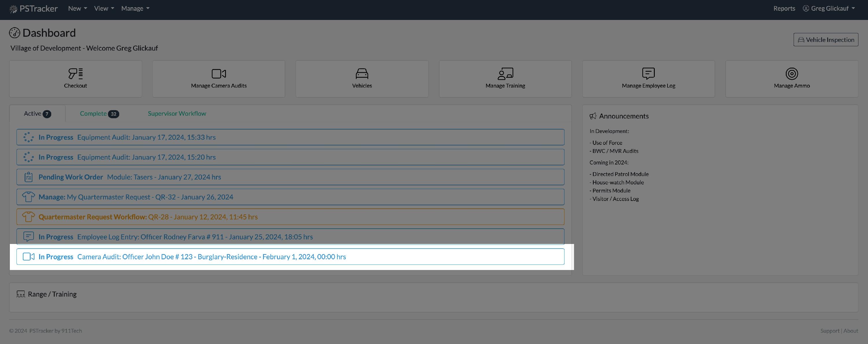The height and width of the screenshot is (344, 868).
Task: Click 'Visitor / Access Log' announcement text
Action: pos(615,199)
